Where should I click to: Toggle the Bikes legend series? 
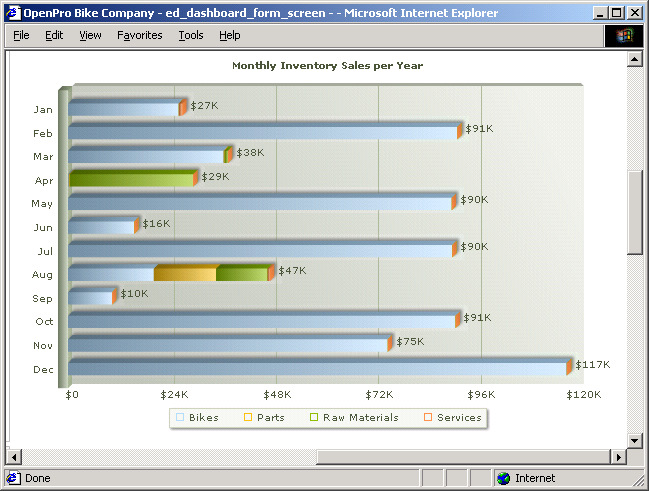click(x=198, y=417)
